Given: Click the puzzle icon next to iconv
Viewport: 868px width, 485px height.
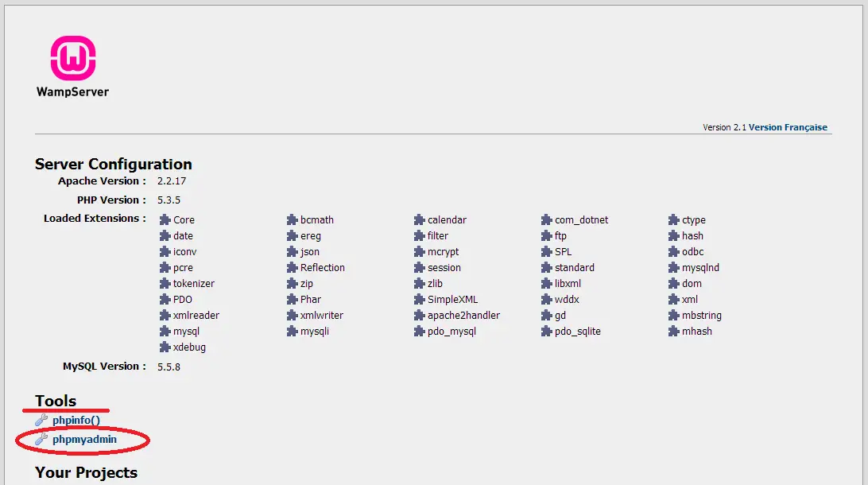Looking at the screenshot, I should pyautogui.click(x=165, y=252).
